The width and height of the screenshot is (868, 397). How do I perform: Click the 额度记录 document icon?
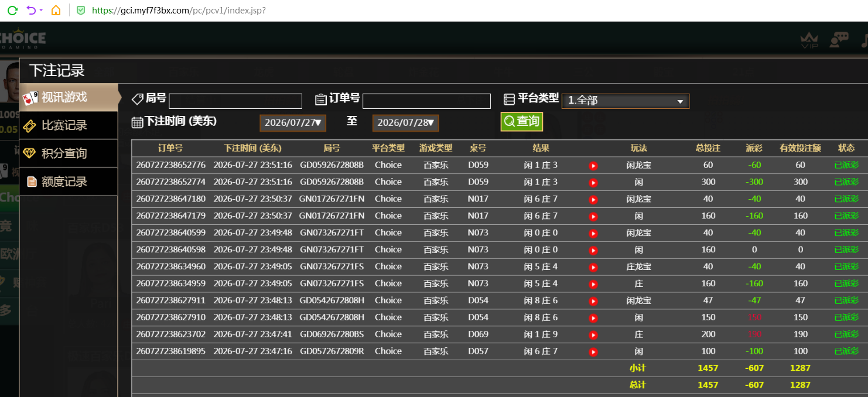[32, 182]
